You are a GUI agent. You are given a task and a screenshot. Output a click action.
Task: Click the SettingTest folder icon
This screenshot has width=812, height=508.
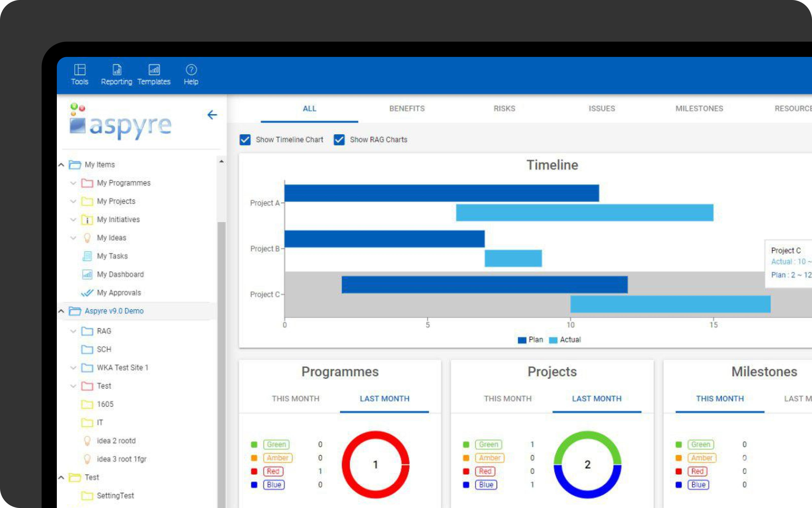tap(87, 496)
